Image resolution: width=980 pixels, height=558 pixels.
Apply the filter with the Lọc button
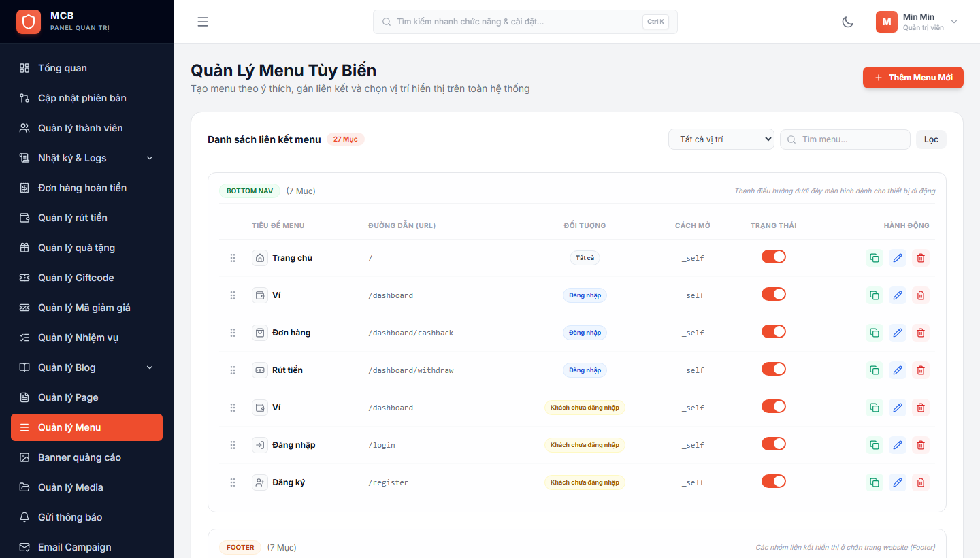click(x=931, y=139)
